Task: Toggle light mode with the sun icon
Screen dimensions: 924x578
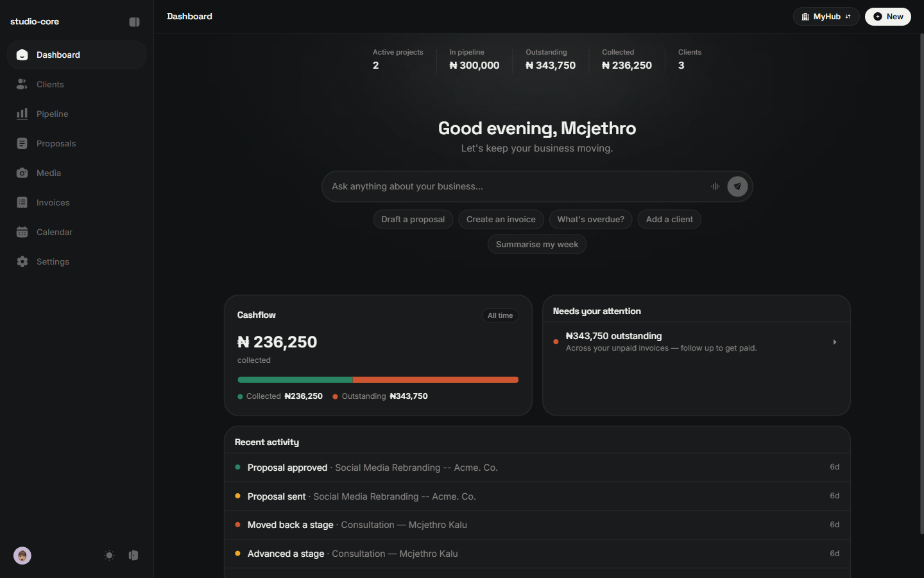Action: pyautogui.click(x=109, y=556)
